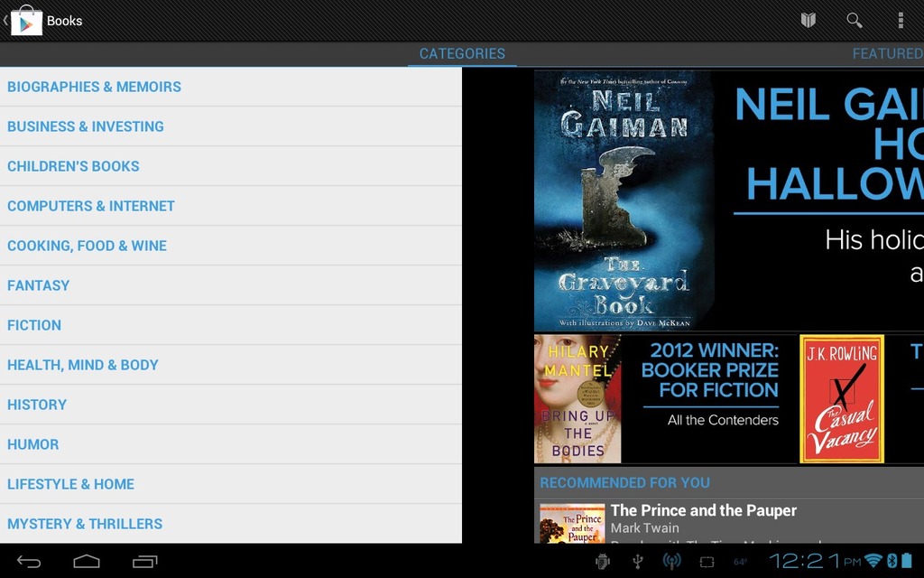Tap The Prince and the Pauper cover thumbnail
Screen dimensions: 924x578
tap(572, 523)
